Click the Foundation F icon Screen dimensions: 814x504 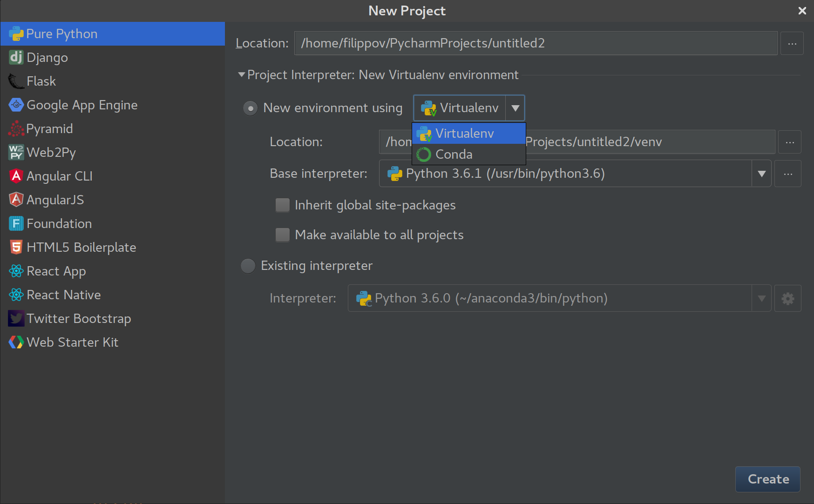tap(16, 224)
